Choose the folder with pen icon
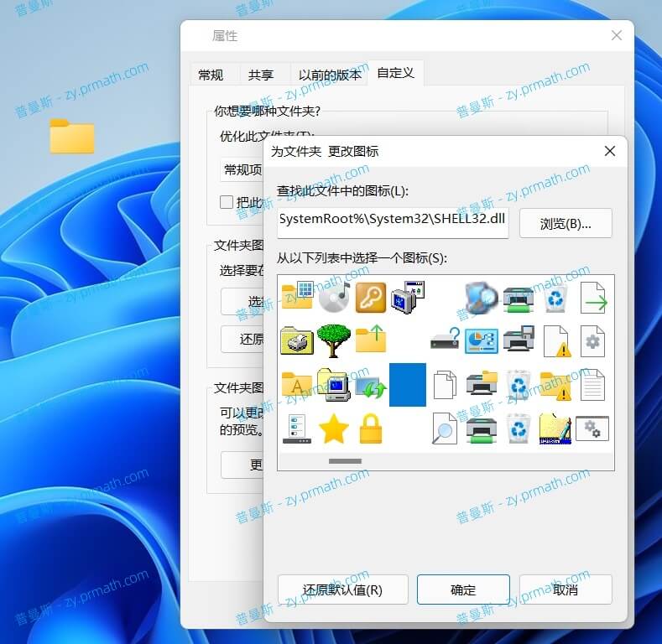Viewport: 662px width, 644px height. (555, 428)
